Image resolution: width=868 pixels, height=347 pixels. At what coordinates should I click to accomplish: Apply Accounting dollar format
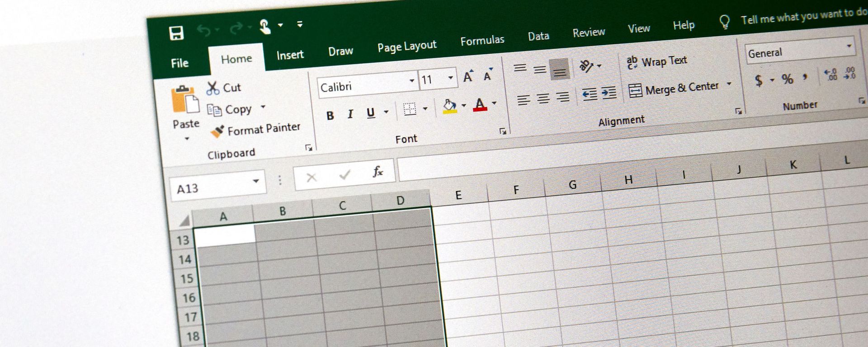[759, 81]
